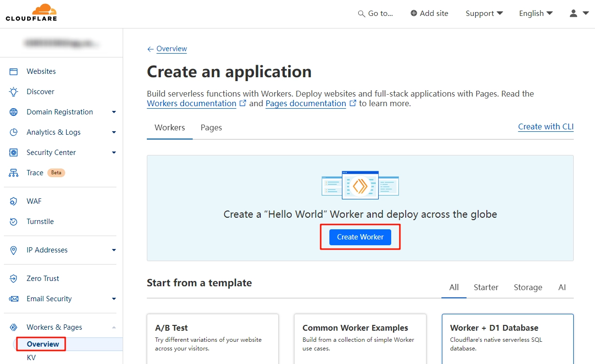The image size is (595, 364).
Task: Open Websites via its sidebar icon
Action: (x=14, y=71)
